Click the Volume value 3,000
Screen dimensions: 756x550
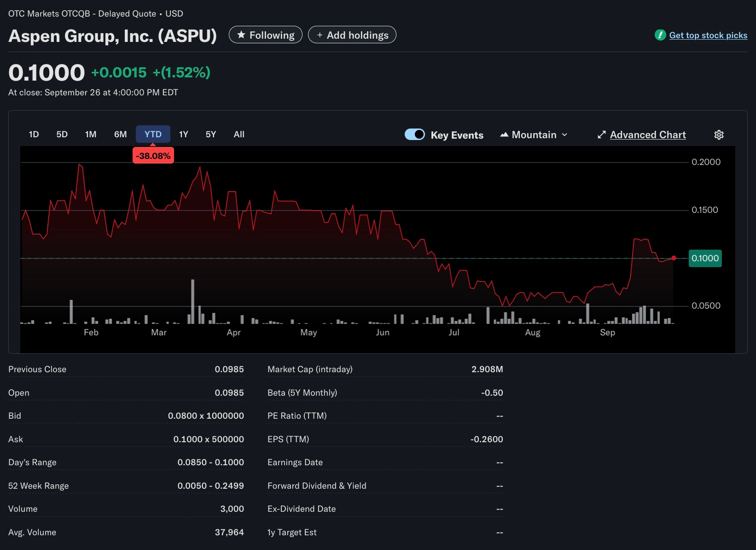click(x=232, y=509)
